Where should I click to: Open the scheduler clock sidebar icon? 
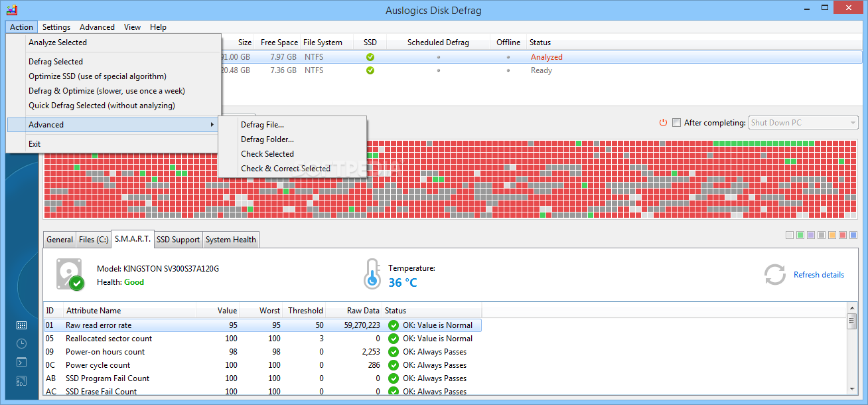(x=22, y=343)
